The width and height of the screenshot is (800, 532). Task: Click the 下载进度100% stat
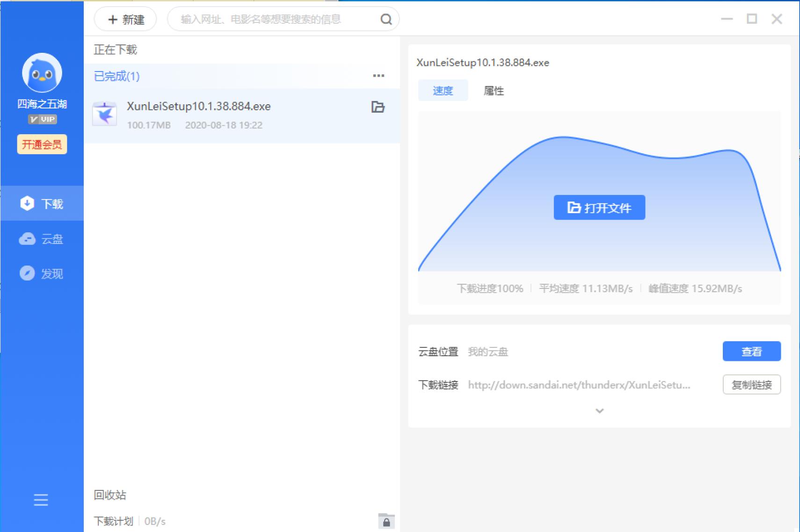(x=490, y=288)
